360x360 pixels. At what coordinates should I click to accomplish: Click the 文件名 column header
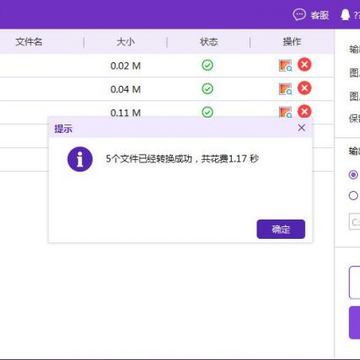coord(29,42)
